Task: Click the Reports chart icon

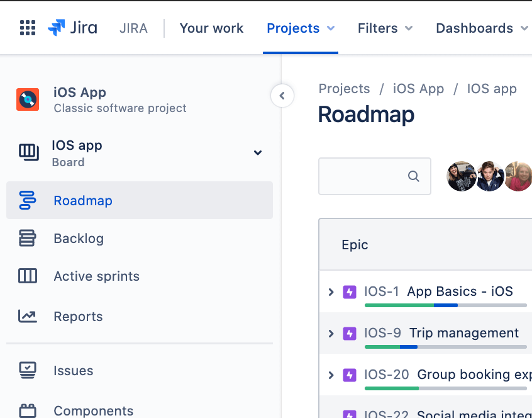Action: click(x=28, y=316)
